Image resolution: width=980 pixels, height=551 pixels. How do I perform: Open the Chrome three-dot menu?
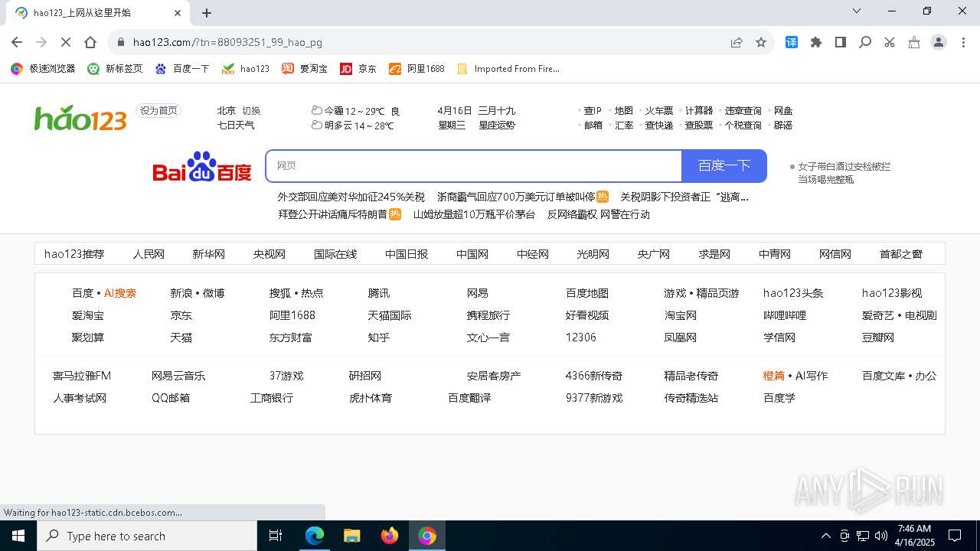pos(963,43)
